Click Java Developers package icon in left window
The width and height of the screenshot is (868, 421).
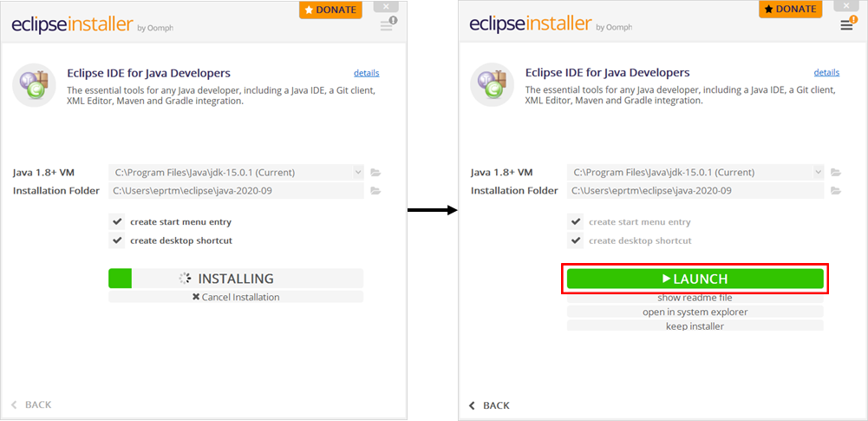coord(35,85)
